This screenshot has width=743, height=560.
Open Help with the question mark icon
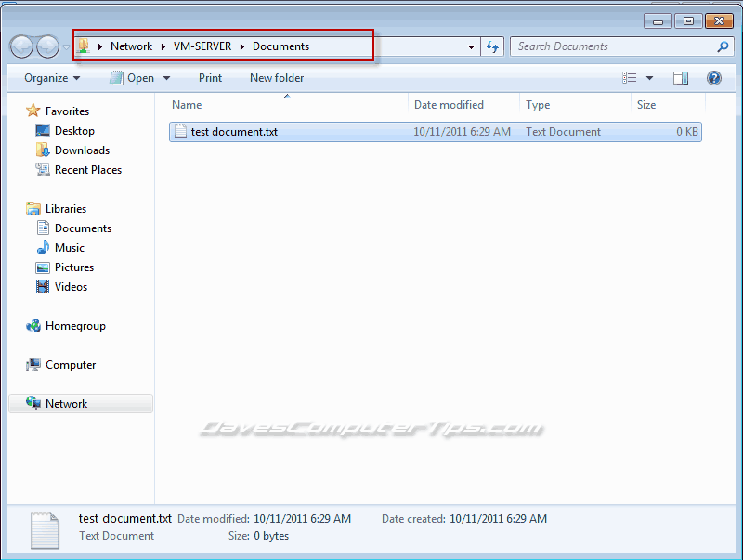[713, 78]
